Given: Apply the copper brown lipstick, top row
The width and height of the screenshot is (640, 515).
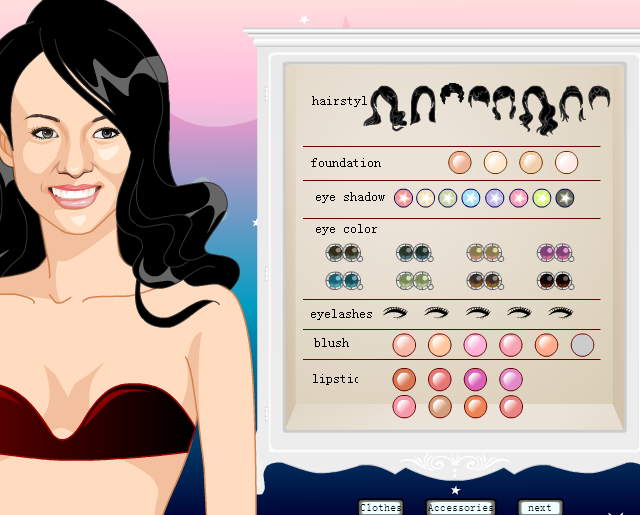Looking at the screenshot, I should tap(404, 379).
